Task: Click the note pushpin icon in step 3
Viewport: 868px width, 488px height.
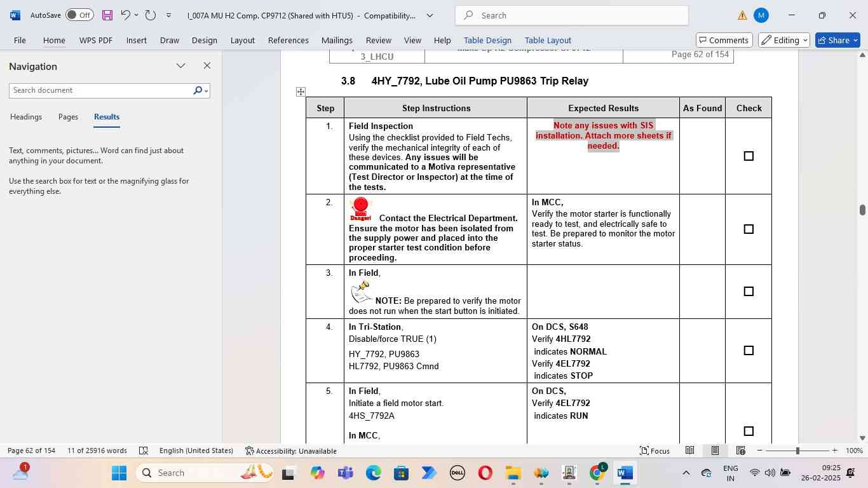Action: click(361, 292)
